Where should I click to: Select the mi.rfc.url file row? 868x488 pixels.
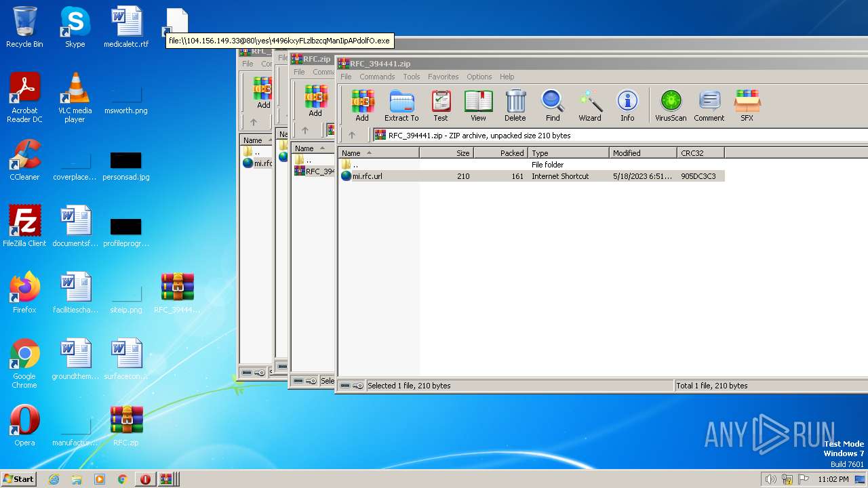(532, 176)
